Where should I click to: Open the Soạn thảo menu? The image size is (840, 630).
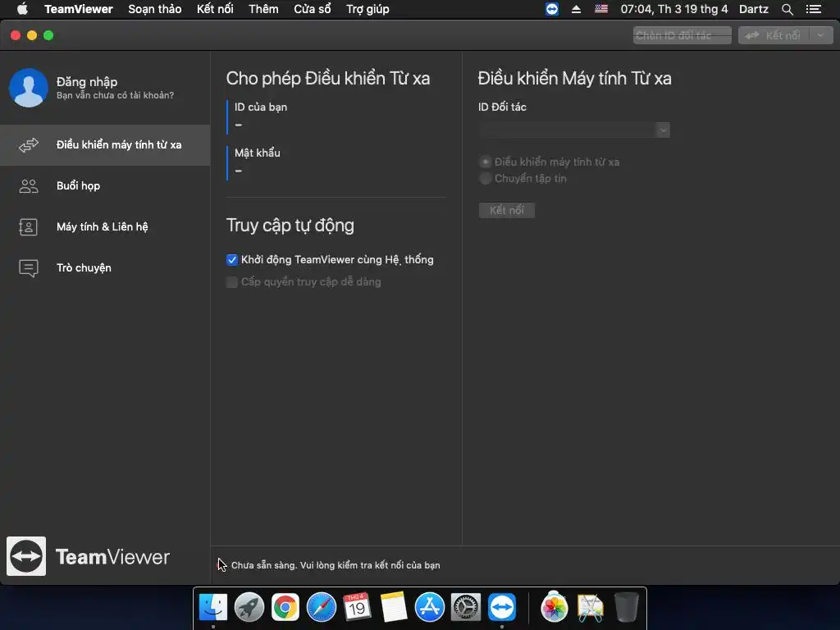(155, 9)
